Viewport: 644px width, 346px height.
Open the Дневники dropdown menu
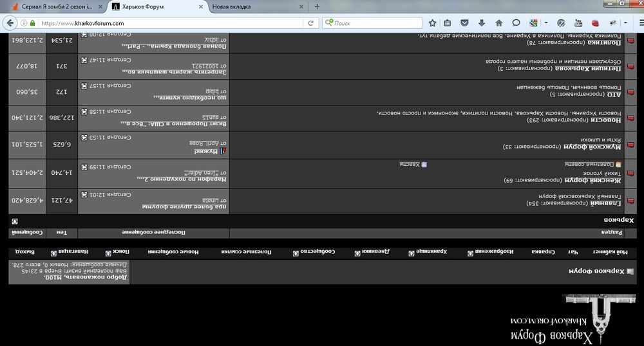pyautogui.click(x=357, y=253)
